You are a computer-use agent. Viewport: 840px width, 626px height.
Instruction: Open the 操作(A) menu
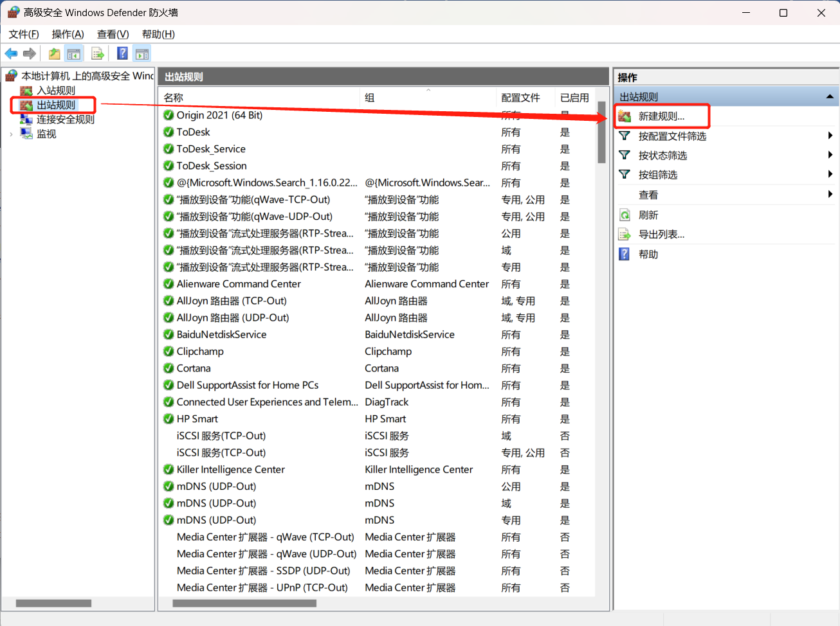(x=68, y=34)
